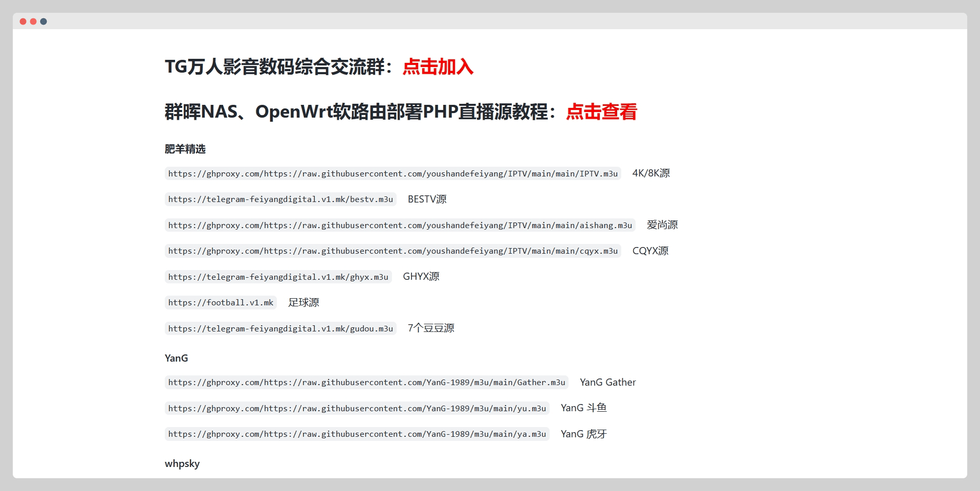The height and width of the screenshot is (491, 980).
Task: Click the whpsky section heading
Action: [182, 464]
